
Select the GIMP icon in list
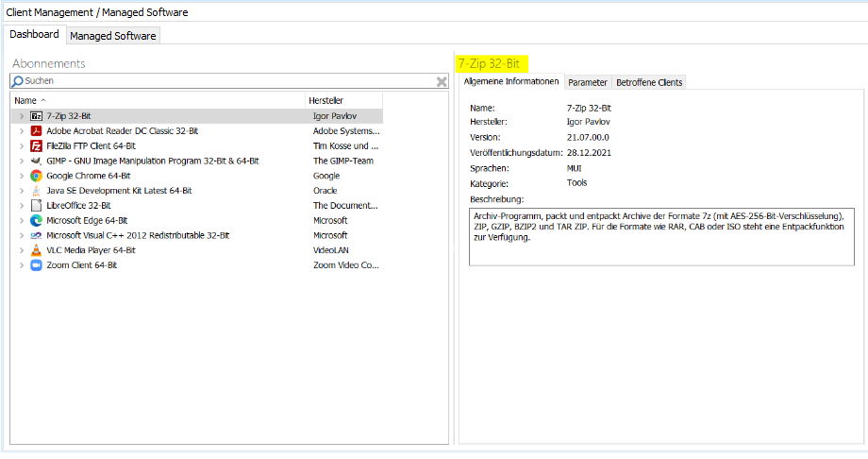coord(36,161)
